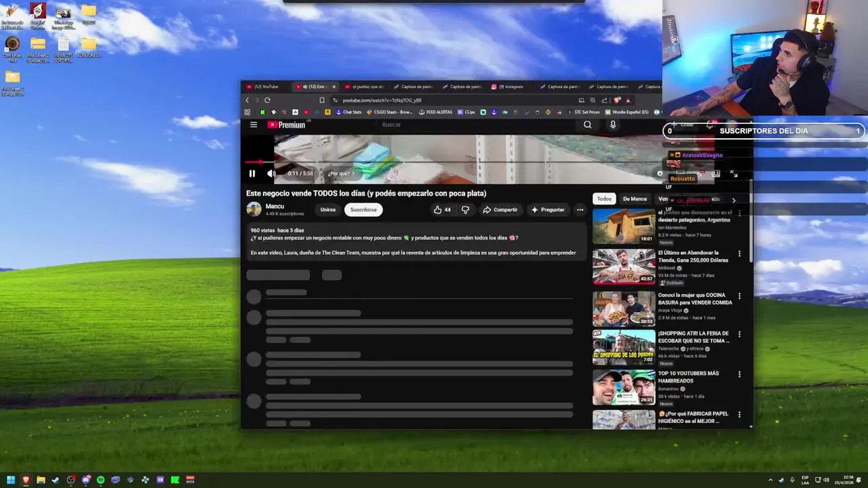Screen dimensions: 868x488
Task: Open the Don't Play This desktop icon
Action: coord(12,49)
